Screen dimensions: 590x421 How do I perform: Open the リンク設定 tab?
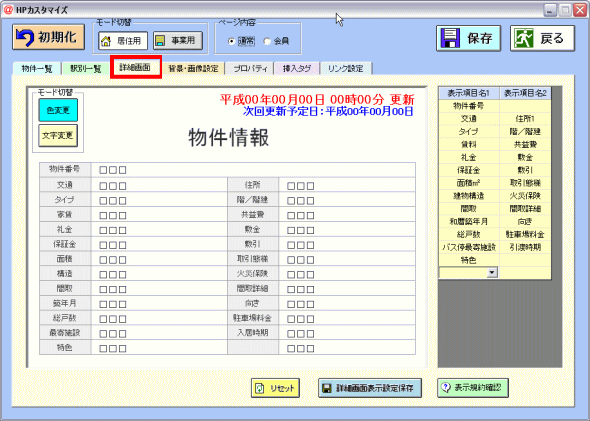tap(346, 69)
